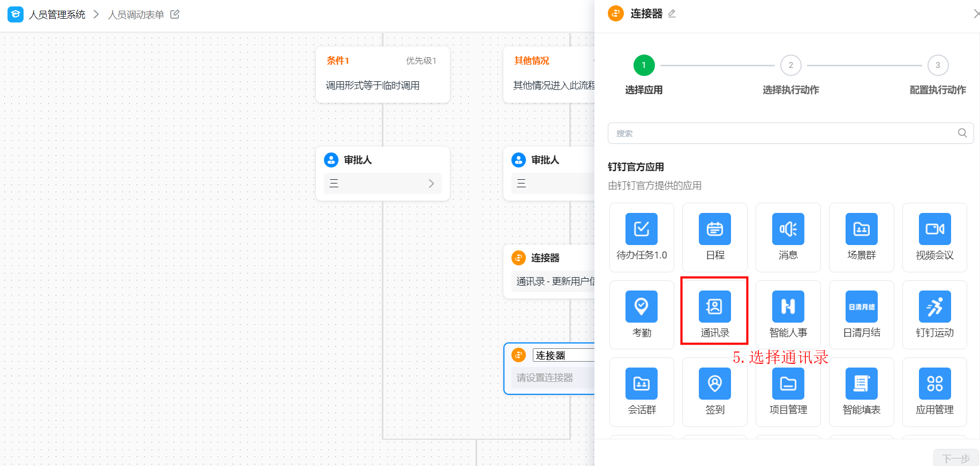This screenshot has width=980, height=466.
Task: Click into the 搜索 search field
Action: point(790,133)
